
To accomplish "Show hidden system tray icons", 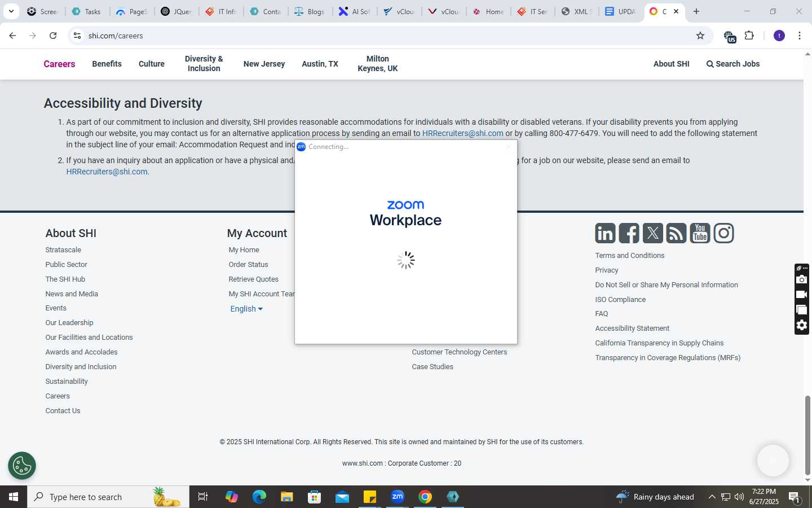I will click(x=712, y=497).
